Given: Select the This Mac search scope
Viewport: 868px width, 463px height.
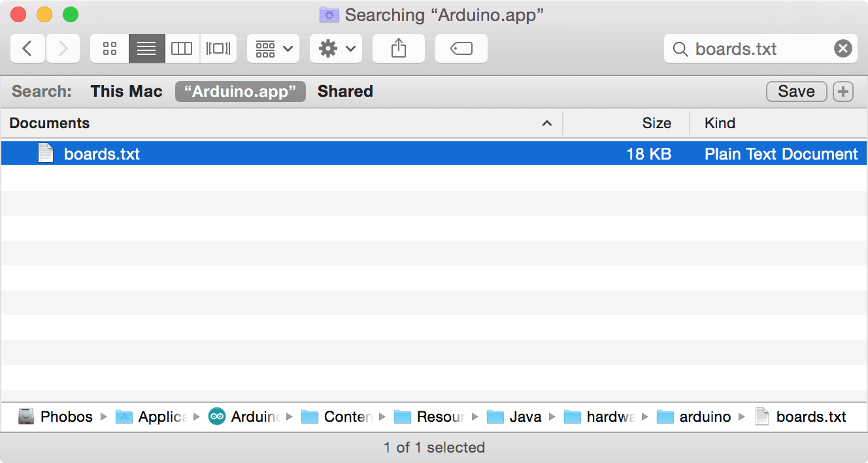Looking at the screenshot, I should pos(126,92).
